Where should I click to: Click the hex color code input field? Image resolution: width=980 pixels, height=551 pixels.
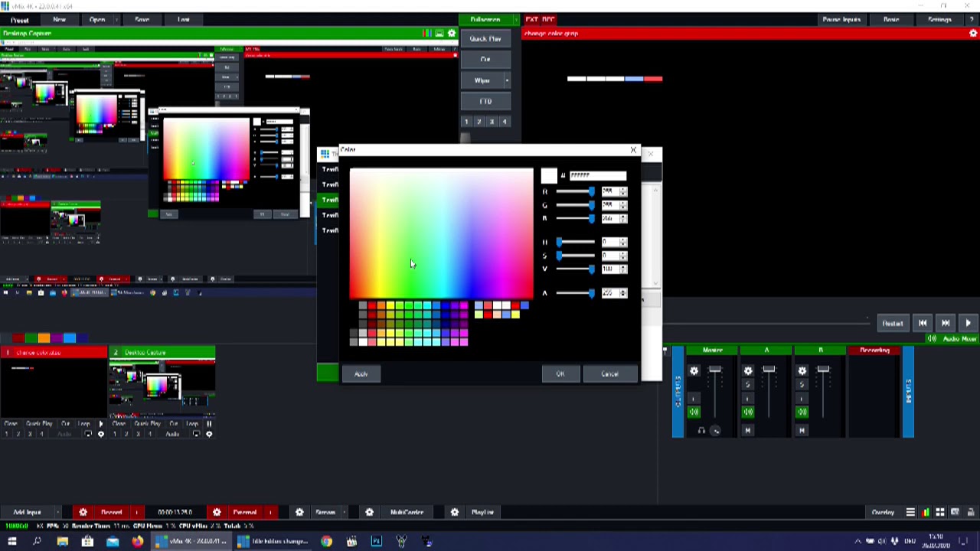click(597, 175)
